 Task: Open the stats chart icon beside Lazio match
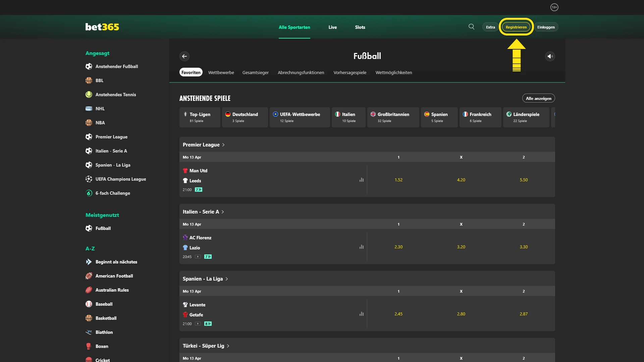(362, 247)
